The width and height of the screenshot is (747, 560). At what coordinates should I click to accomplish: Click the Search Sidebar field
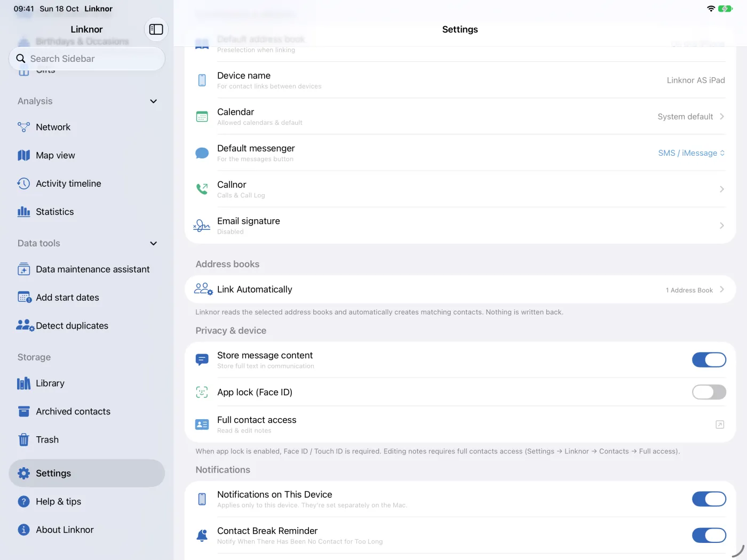87,59
